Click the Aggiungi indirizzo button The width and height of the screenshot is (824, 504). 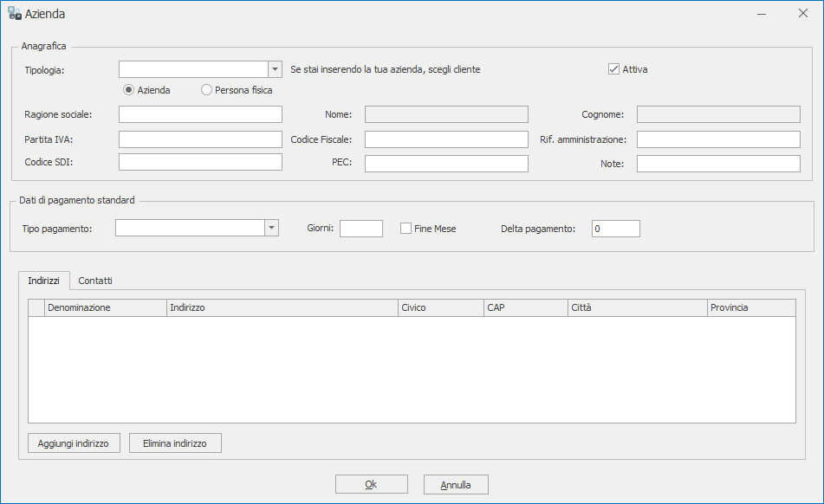[x=74, y=443]
